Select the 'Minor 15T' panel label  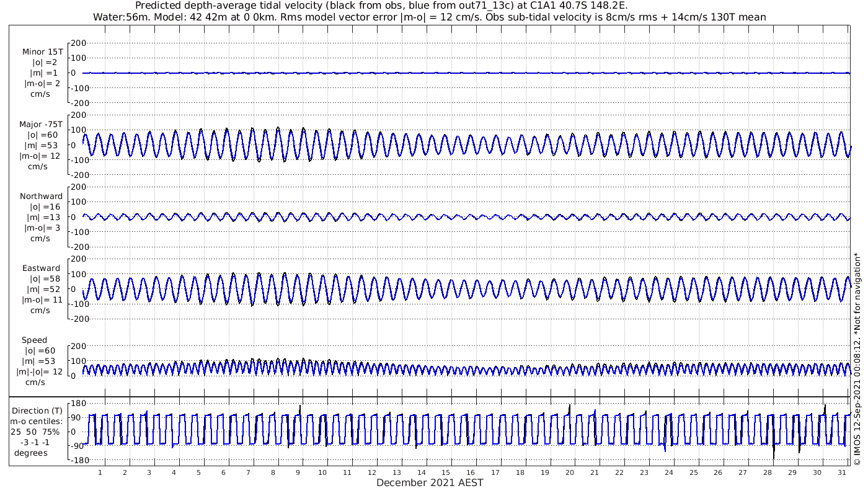(x=42, y=52)
